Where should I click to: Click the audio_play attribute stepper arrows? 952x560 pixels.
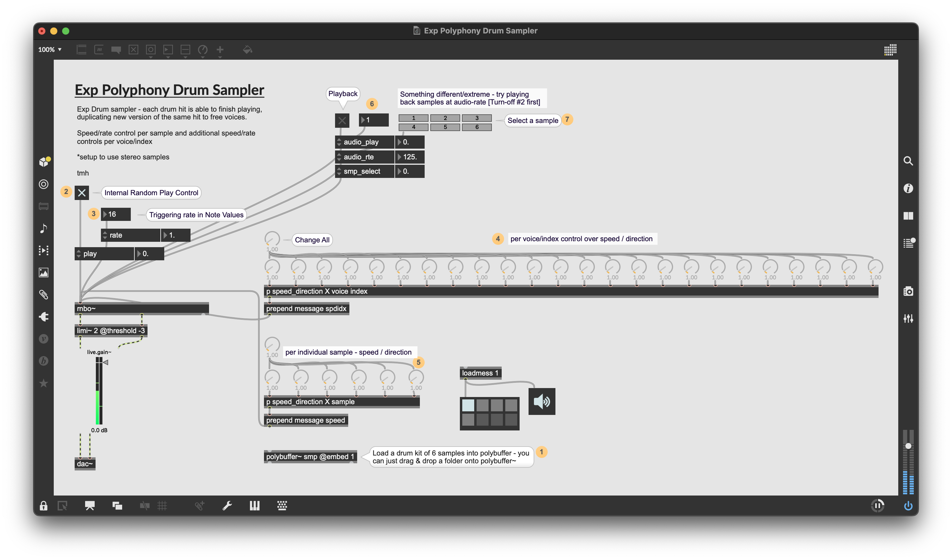339,142
